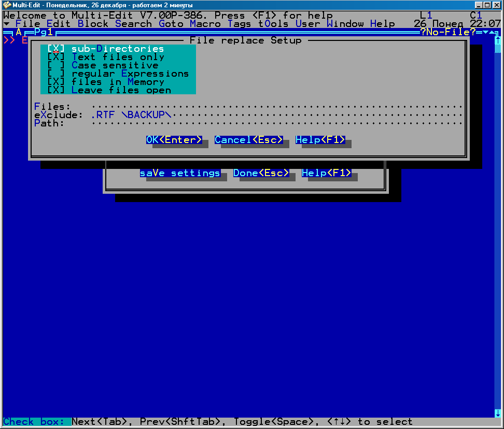Open the Search menu
This screenshot has width=504, height=429.
click(133, 24)
